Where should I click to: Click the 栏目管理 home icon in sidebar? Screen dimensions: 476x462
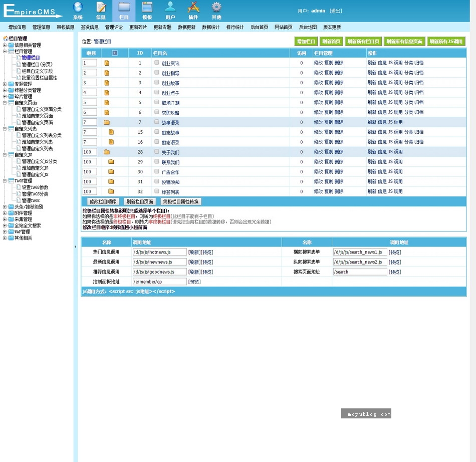click(6, 39)
